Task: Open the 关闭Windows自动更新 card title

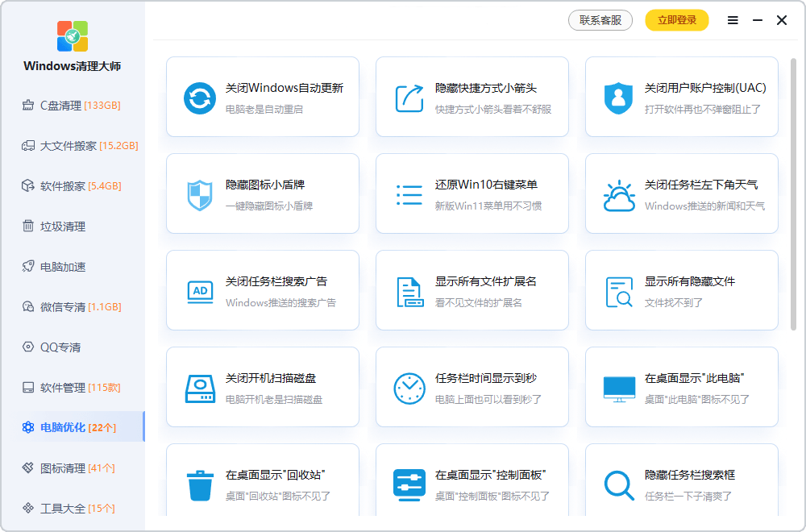Action: coord(285,88)
